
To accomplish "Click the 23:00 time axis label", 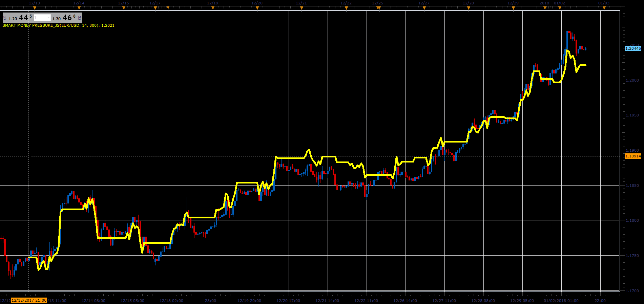I will [x=210, y=301].
